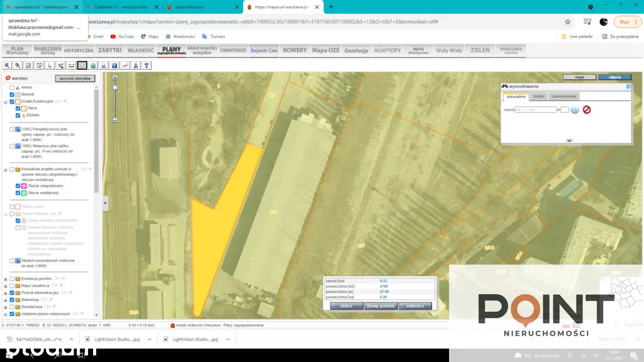Screen dimensions: 644x362
Task: Click the globe icon in map toolbar
Action: 93,65
